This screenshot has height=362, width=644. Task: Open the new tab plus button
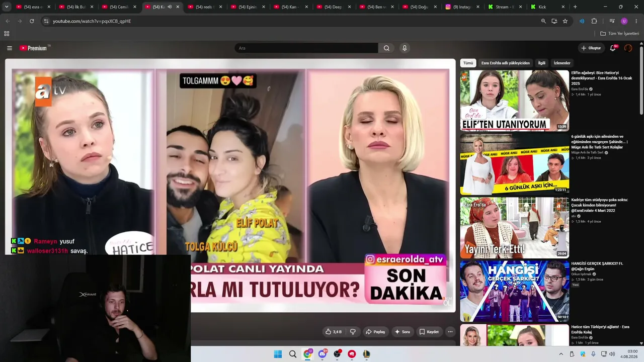tap(575, 7)
